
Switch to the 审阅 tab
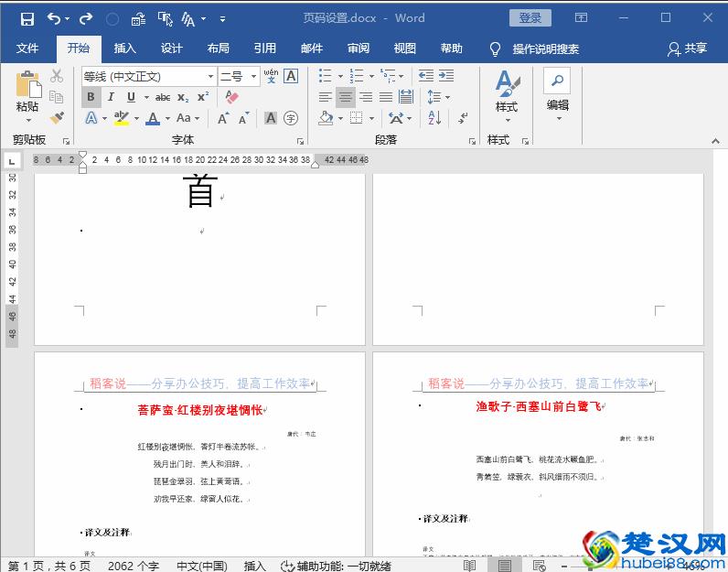[x=358, y=49]
